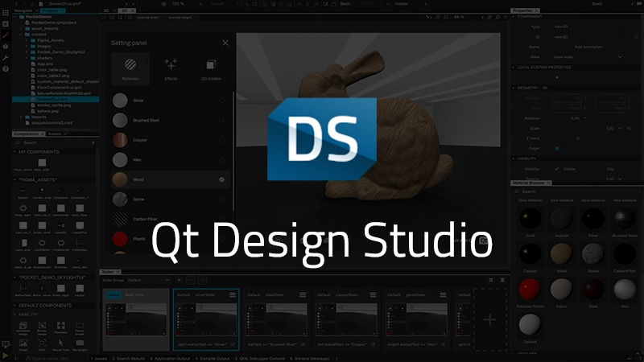Close the Setting panel with X
Image resolution: width=644 pixels, height=362 pixels.
click(225, 43)
